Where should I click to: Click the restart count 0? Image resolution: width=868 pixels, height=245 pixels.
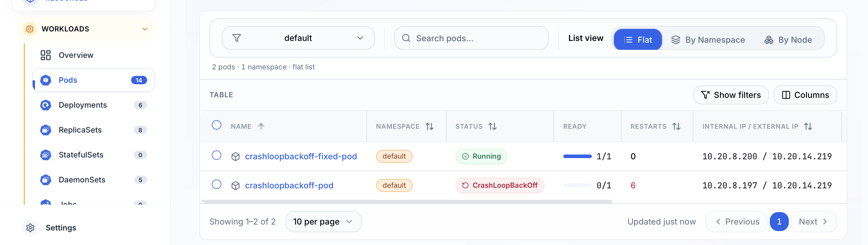(633, 156)
